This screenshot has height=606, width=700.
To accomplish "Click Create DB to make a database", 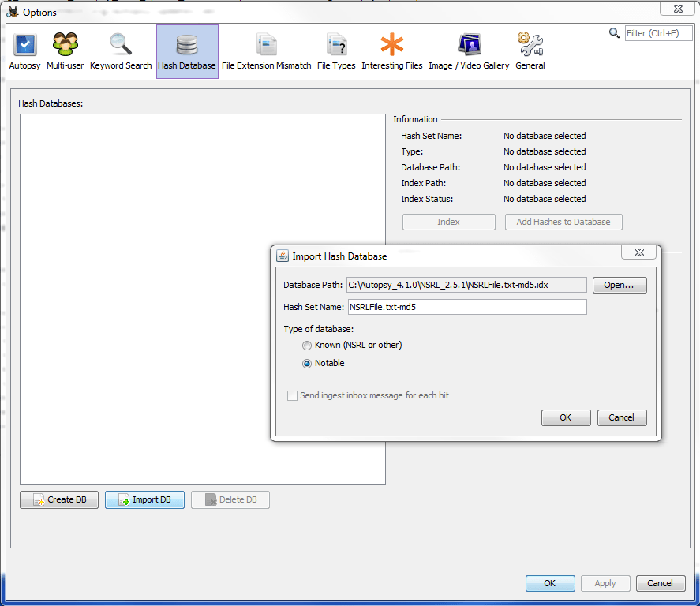I will (x=58, y=499).
